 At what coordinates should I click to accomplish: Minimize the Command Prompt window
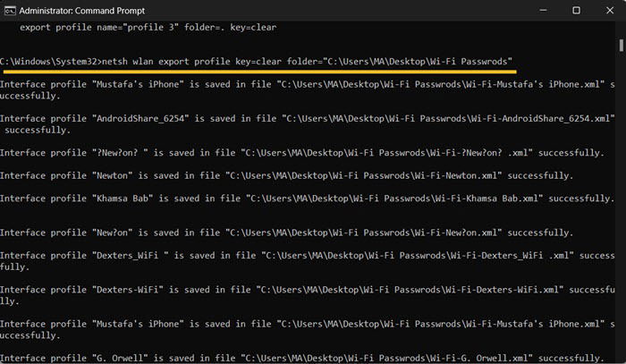pyautogui.click(x=543, y=11)
